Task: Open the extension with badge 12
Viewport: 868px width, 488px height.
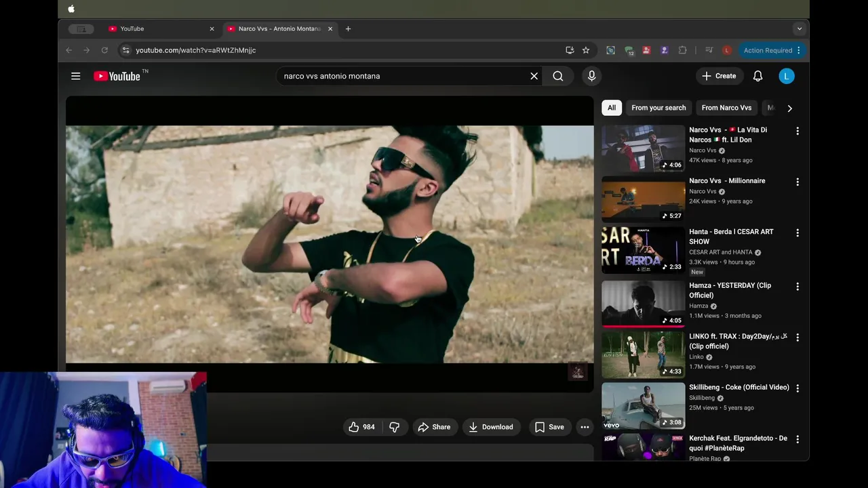Action: (x=629, y=50)
